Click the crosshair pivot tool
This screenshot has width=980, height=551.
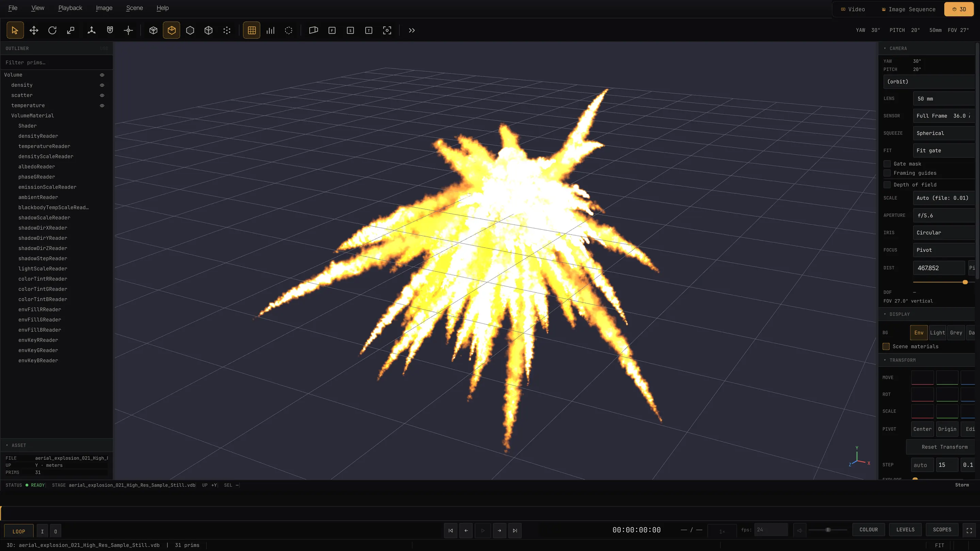[x=128, y=30]
